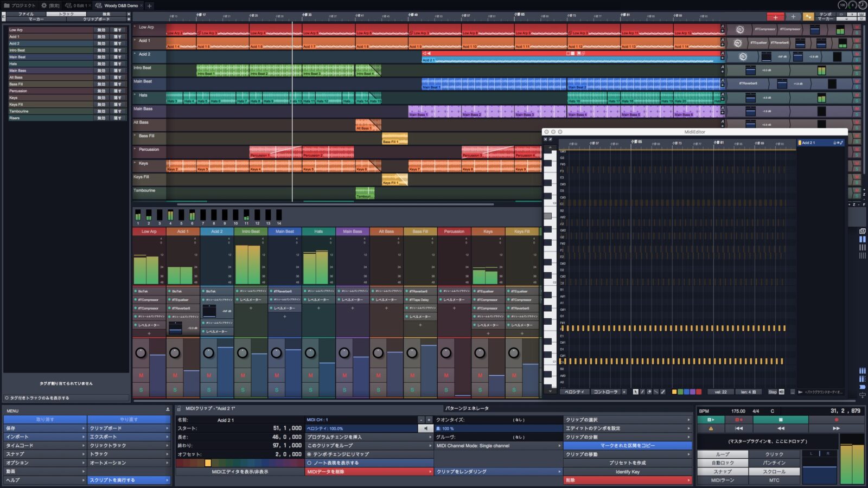Select the green color swatch in the MidiEditor toolbar
The image size is (868, 488).
(x=680, y=393)
